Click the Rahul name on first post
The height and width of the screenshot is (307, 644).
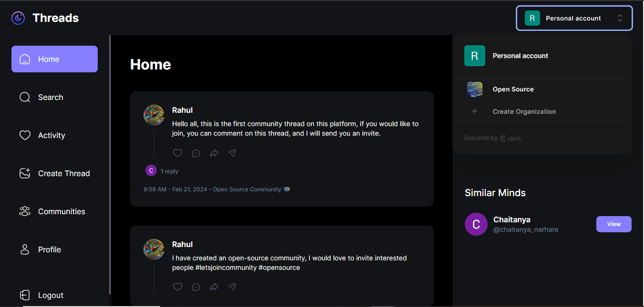click(182, 110)
